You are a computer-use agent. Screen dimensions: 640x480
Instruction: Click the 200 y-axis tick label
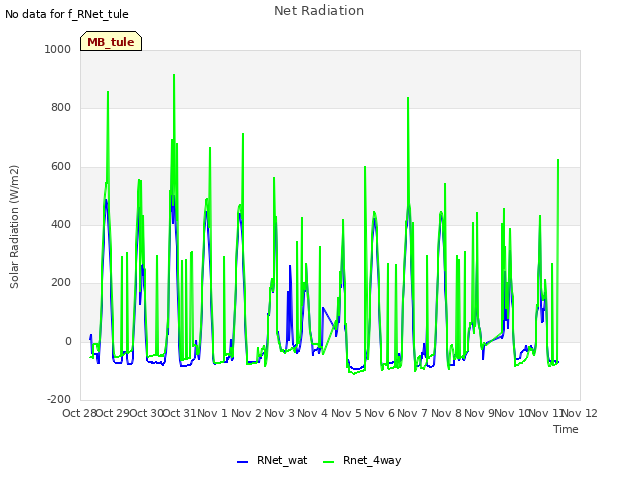pos(61,282)
